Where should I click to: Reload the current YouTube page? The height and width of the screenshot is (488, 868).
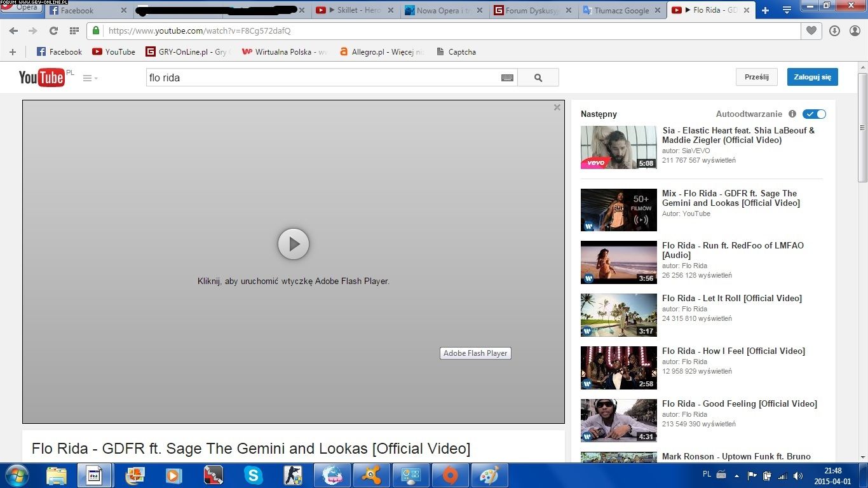(53, 30)
